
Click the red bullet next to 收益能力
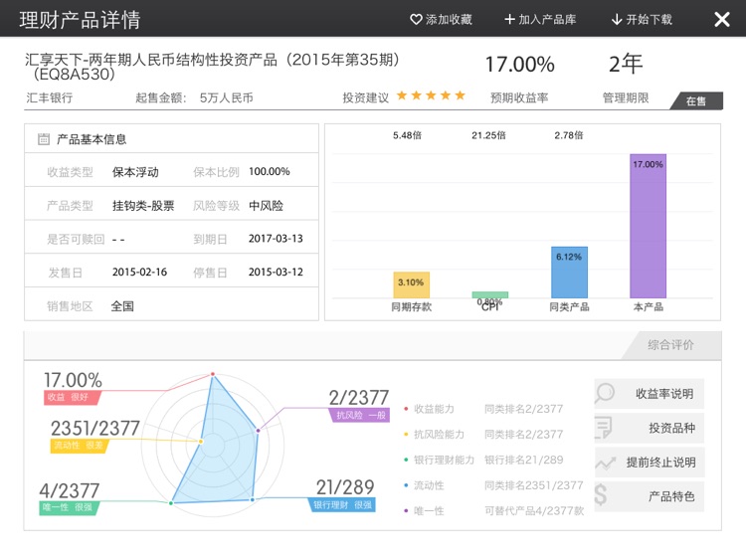coord(406,409)
